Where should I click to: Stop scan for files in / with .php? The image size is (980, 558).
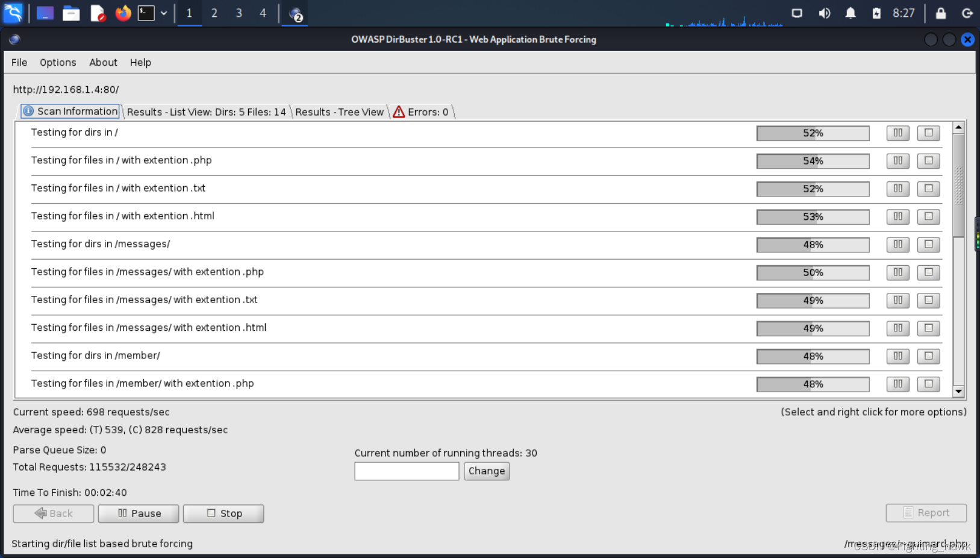[x=928, y=161]
